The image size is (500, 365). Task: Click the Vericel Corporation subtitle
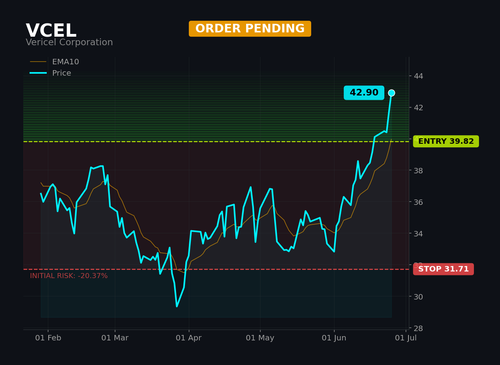[x=69, y=42]
